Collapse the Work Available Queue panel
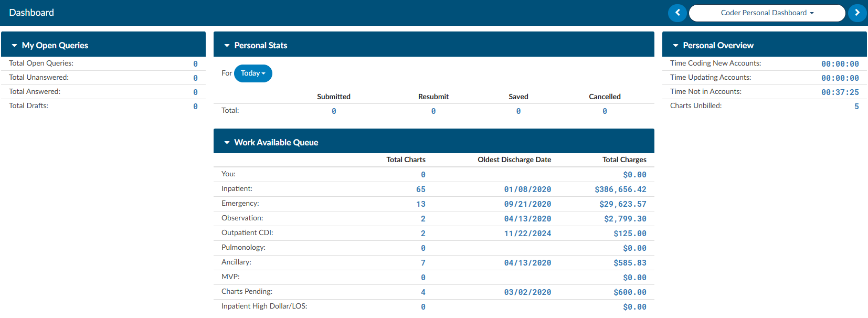This screenshot has height=318, width=868. [x=227, y=143]
